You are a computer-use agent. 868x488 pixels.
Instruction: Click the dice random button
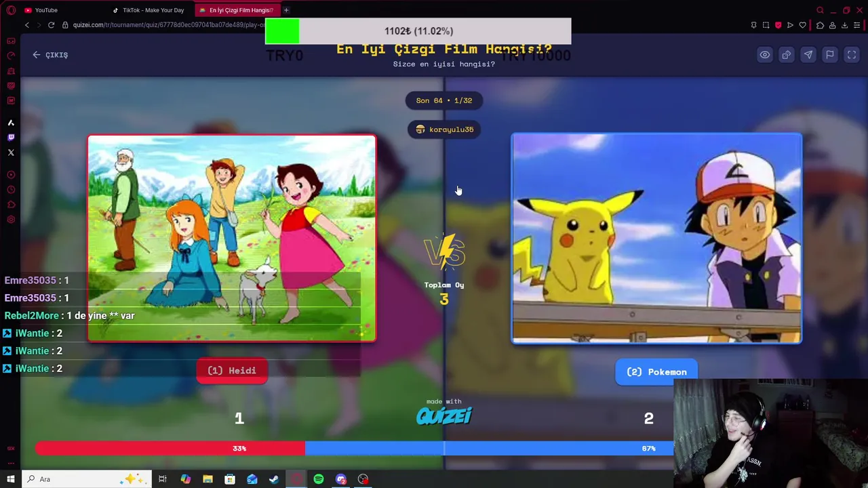787,55
